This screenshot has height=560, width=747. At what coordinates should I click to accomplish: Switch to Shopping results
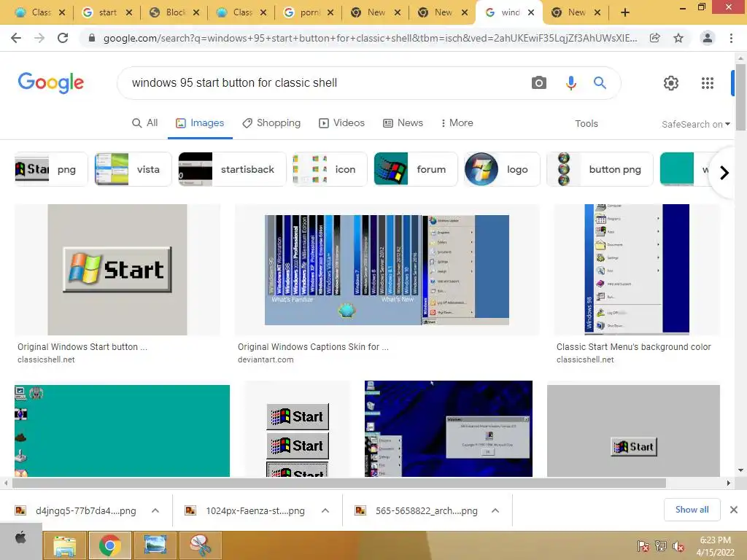pos(271,122)
